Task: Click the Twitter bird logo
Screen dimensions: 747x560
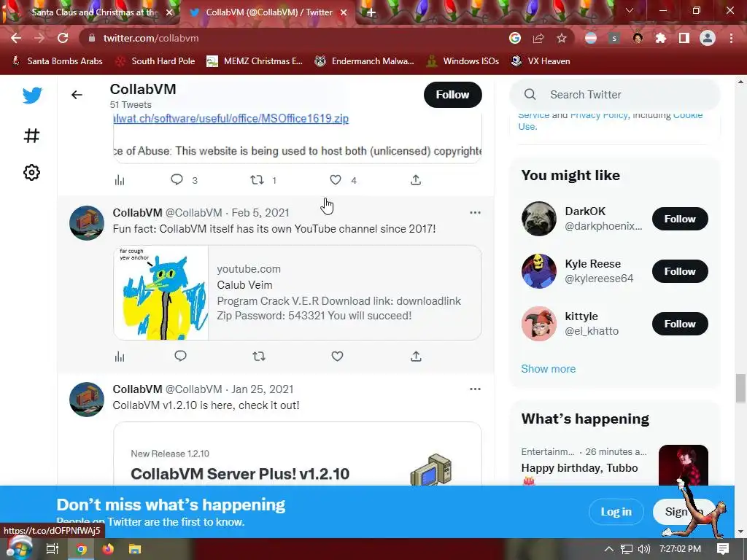Action: point(32,96)
